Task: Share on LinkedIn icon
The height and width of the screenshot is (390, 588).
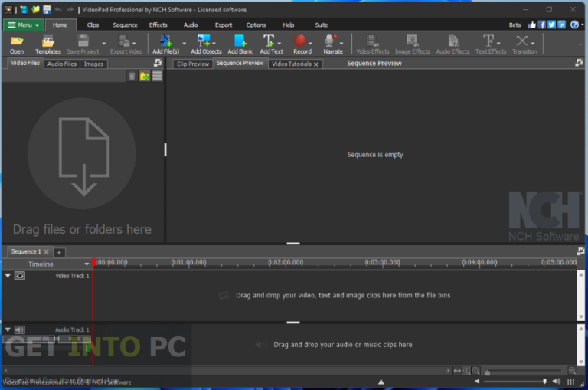Action: 561,25
